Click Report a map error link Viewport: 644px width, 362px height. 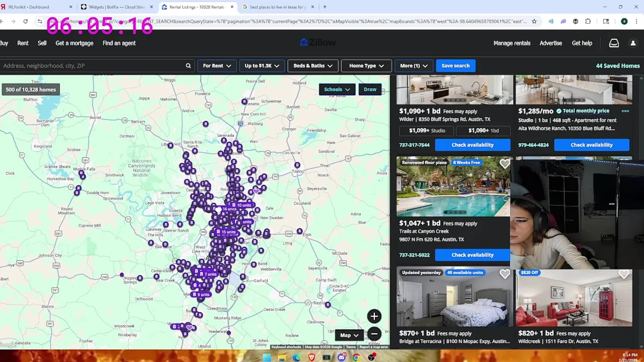point(373,347)
